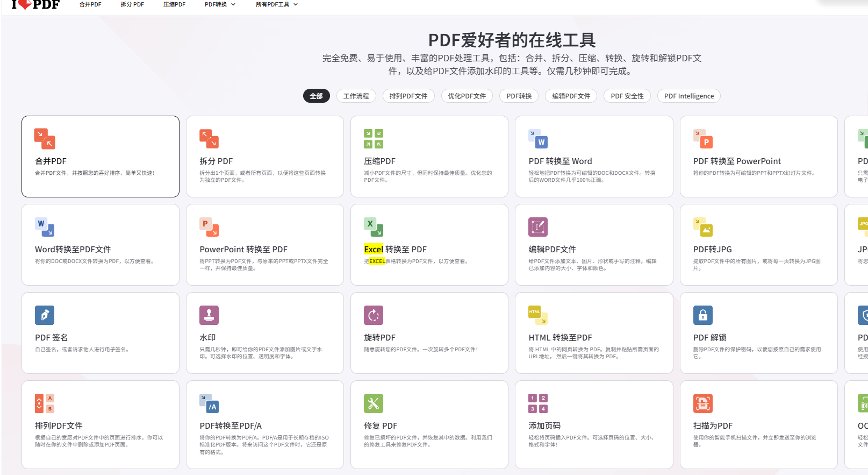868x475 pixels.
Task: Open the PDF转换至PDF/A card title
Action: (231, 426)
